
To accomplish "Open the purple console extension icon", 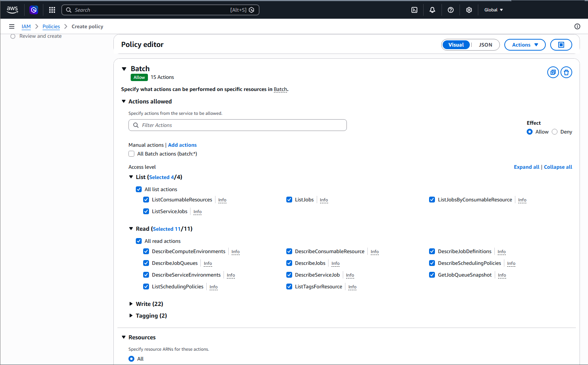I will (34, 10).
